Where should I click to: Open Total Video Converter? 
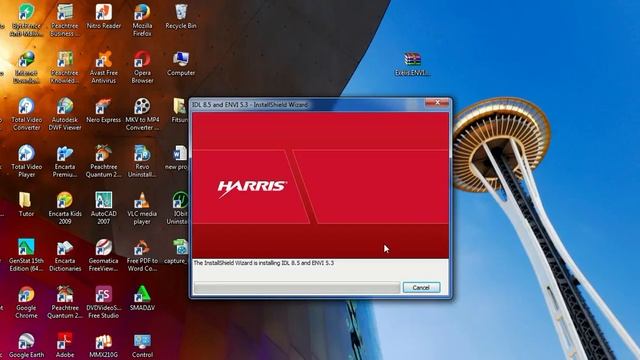tap(27, 114)
